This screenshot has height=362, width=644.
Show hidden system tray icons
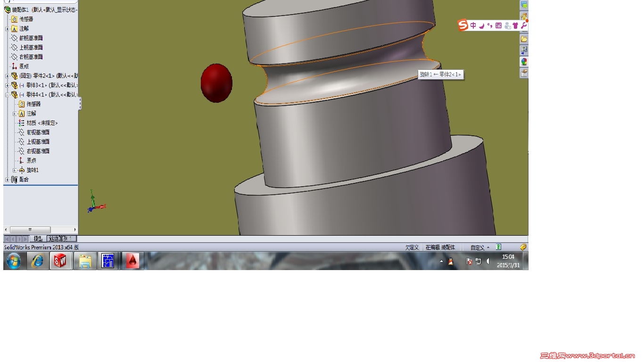pos(442,261)
